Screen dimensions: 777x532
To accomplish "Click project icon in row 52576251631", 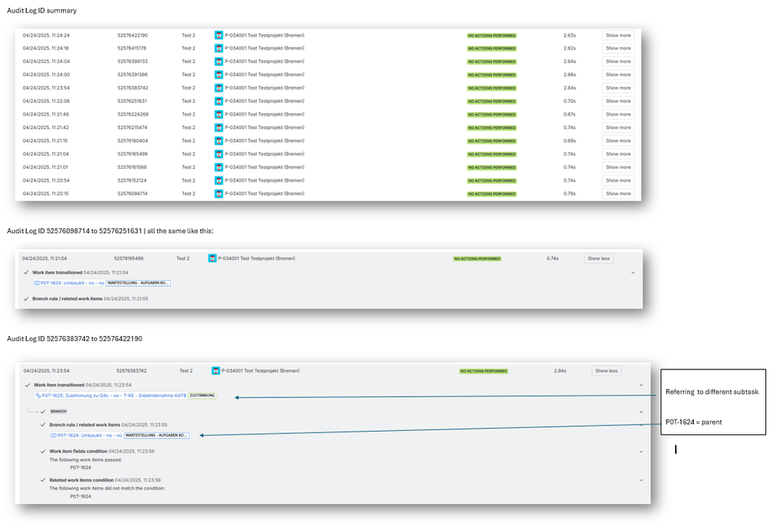I will 219,101.
